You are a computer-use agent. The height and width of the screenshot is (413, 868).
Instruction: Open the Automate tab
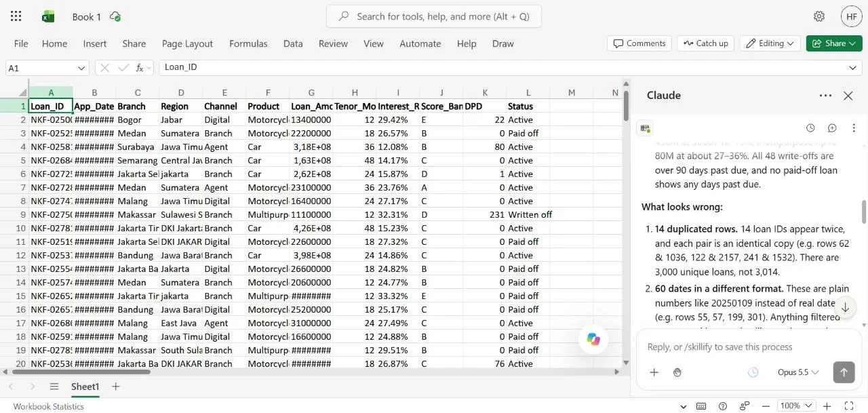420,43
